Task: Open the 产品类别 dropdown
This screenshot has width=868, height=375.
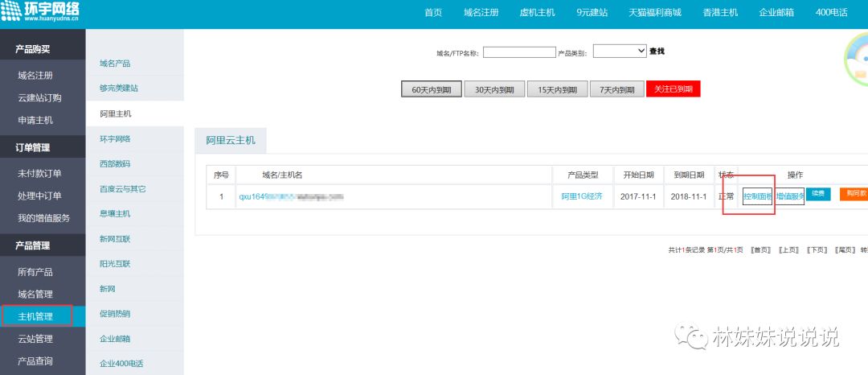Action: click(620, 51)
